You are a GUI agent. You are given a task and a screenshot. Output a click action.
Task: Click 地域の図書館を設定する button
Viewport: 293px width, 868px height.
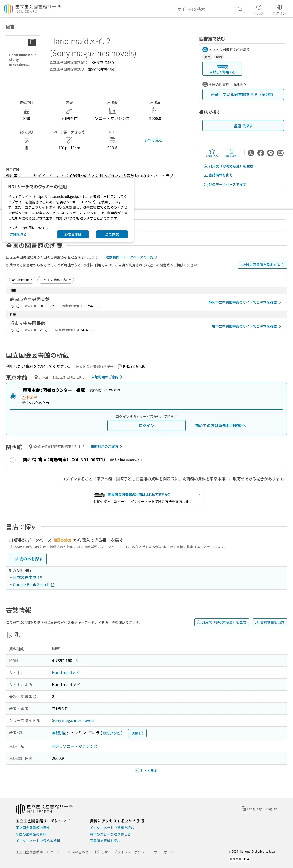click(262, 265)
